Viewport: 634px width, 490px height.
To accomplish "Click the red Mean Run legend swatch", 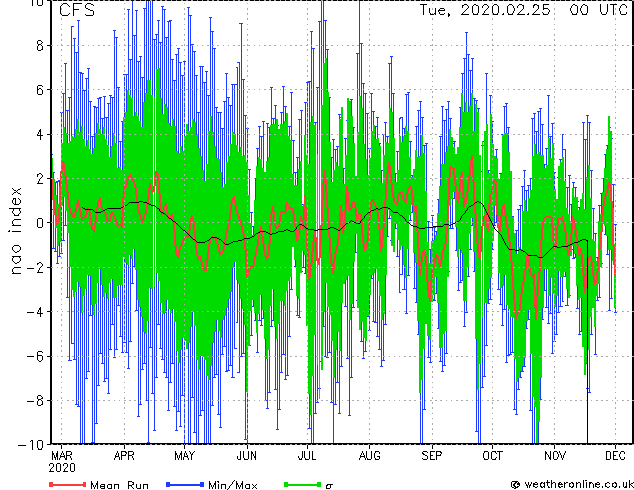I will tap(68, 484).
